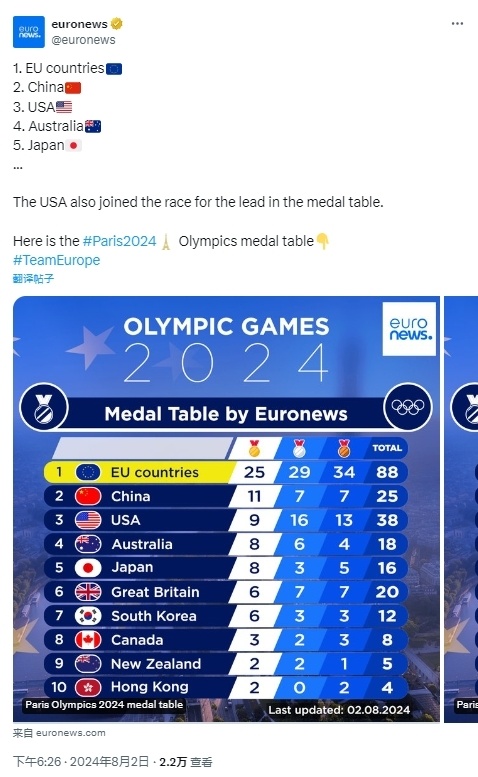
Task: Click the gold medal column icon
Action: coord(254,448)
